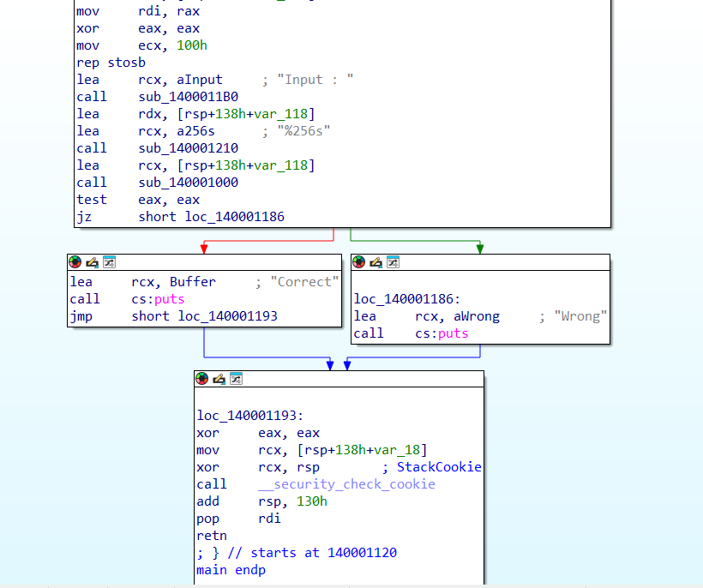Click cs:puts in the Correct node
Viewport: 703px width, 588px height.
(158, 299)
